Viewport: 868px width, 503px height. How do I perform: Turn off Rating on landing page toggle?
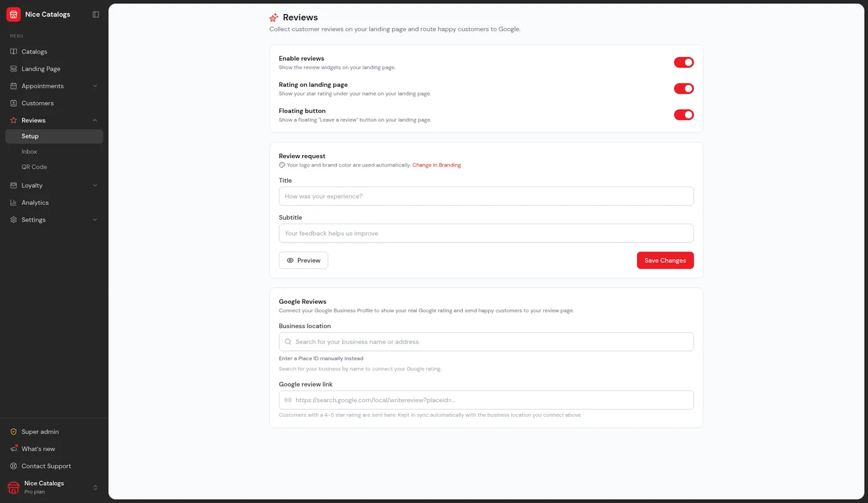pos(684,89)
